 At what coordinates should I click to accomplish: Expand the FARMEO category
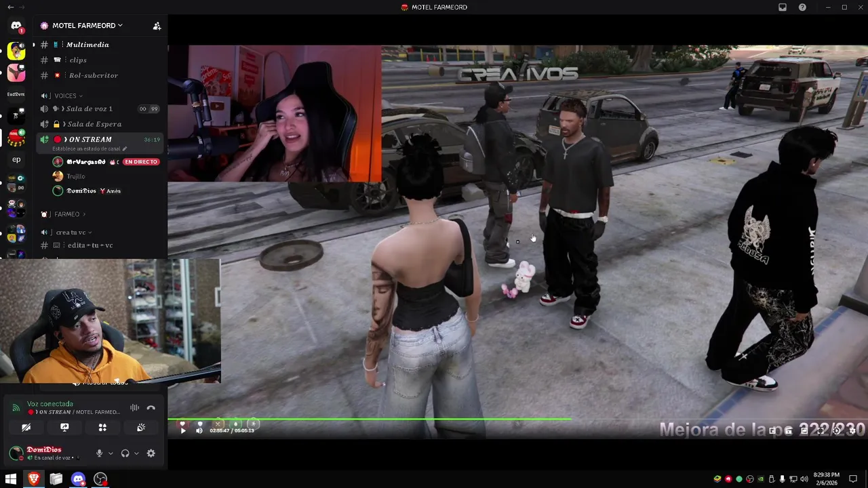pos(67,214)
